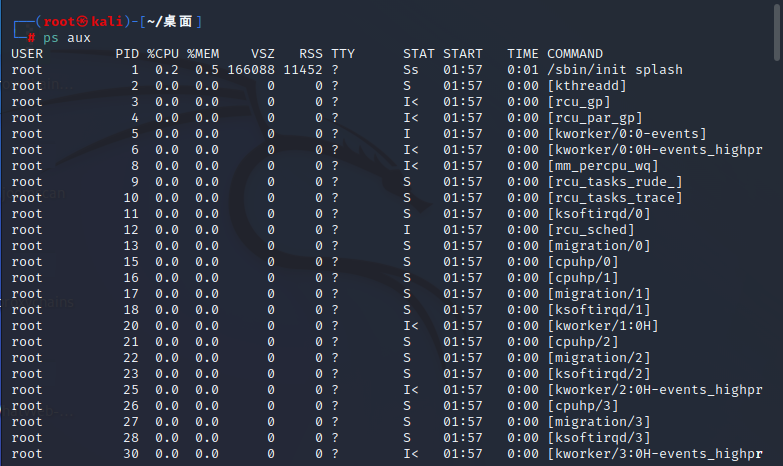Click the %MEM column header

(203, 54)
